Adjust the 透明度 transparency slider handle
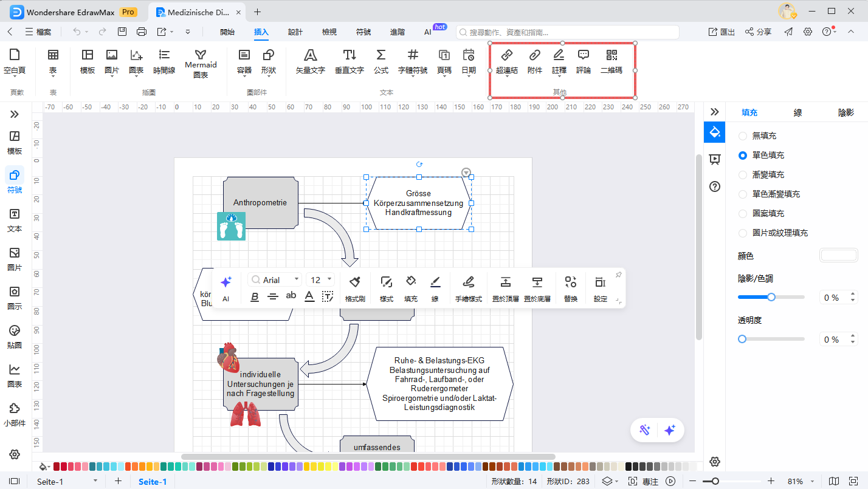This screenshot has height=489, width=868. [x=742, y=339]
